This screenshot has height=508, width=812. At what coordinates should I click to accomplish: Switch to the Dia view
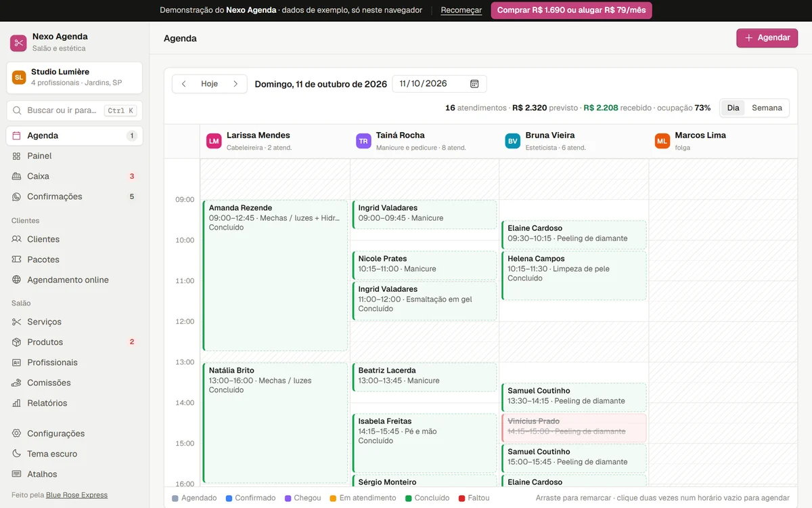[733, 108]
